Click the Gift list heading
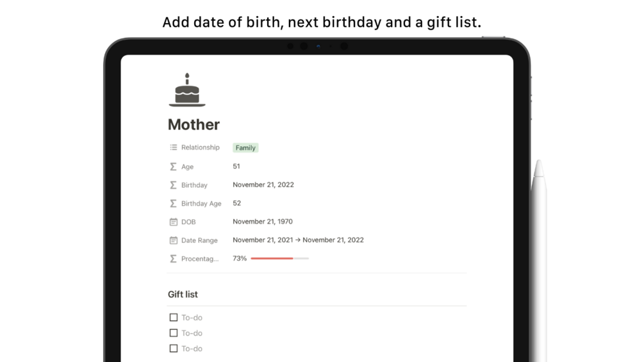The width and height of the screenshot is (644, 362). click(x=183, y=295)
